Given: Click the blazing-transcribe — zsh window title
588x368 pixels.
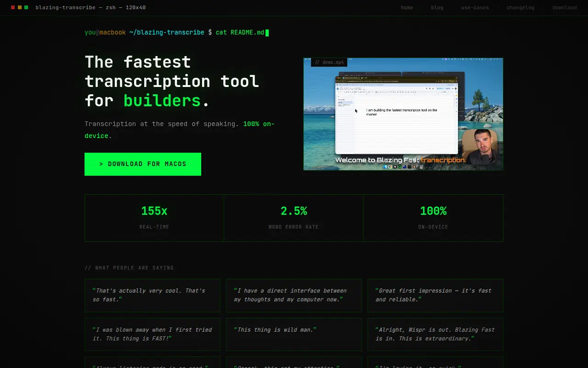Looking at the screenshot, I should pos(90,7).
